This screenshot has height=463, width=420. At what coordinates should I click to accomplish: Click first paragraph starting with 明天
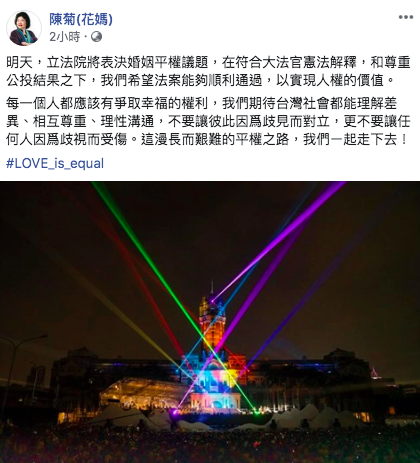pos(208,71)
